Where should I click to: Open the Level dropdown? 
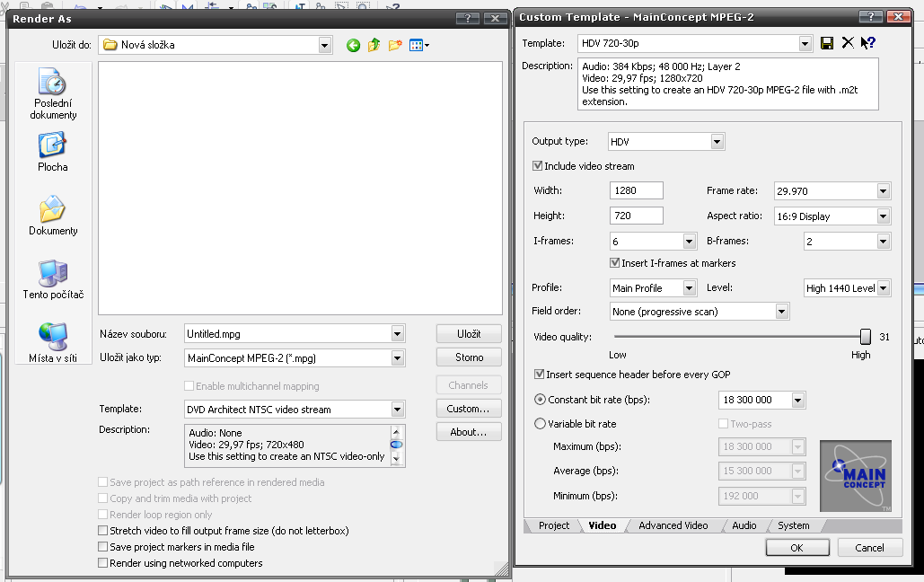(x=883, y=288)
